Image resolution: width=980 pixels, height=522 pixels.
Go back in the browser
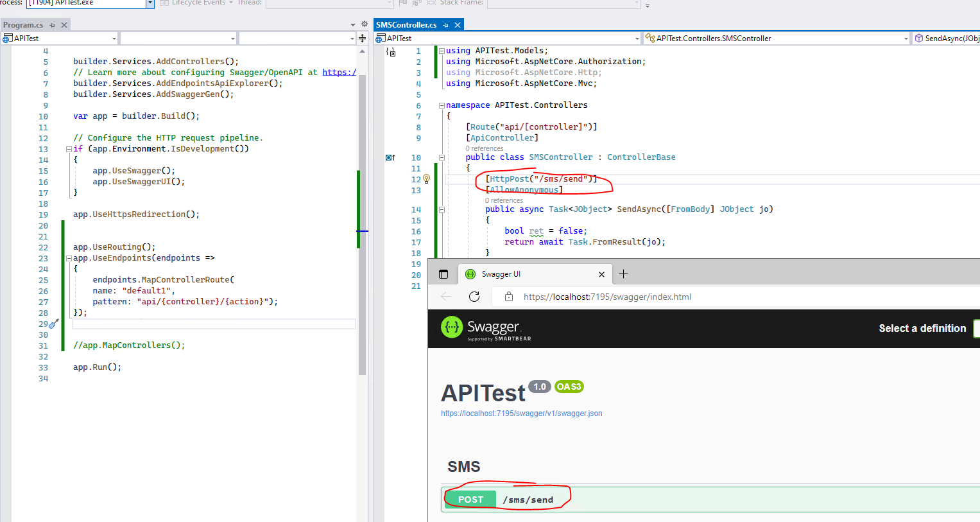tap(446, 297)
